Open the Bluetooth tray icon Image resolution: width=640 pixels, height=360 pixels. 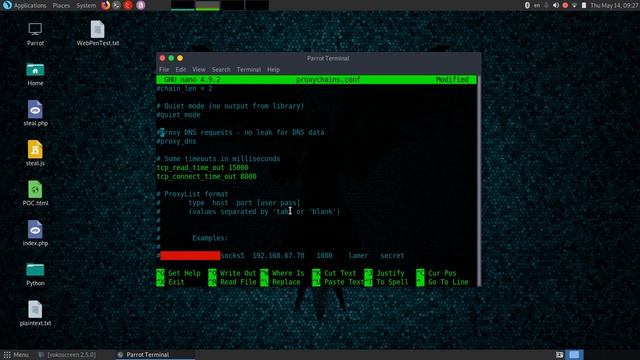click(527, 5)
